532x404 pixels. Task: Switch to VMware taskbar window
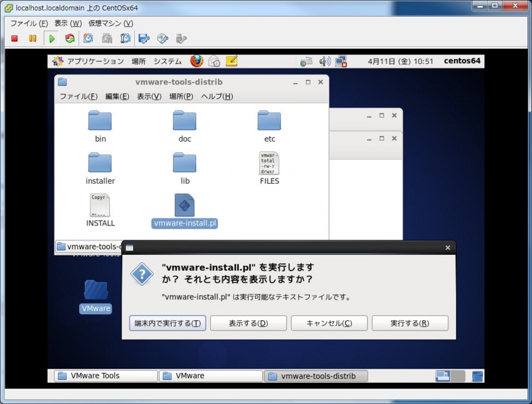(210, 376)
